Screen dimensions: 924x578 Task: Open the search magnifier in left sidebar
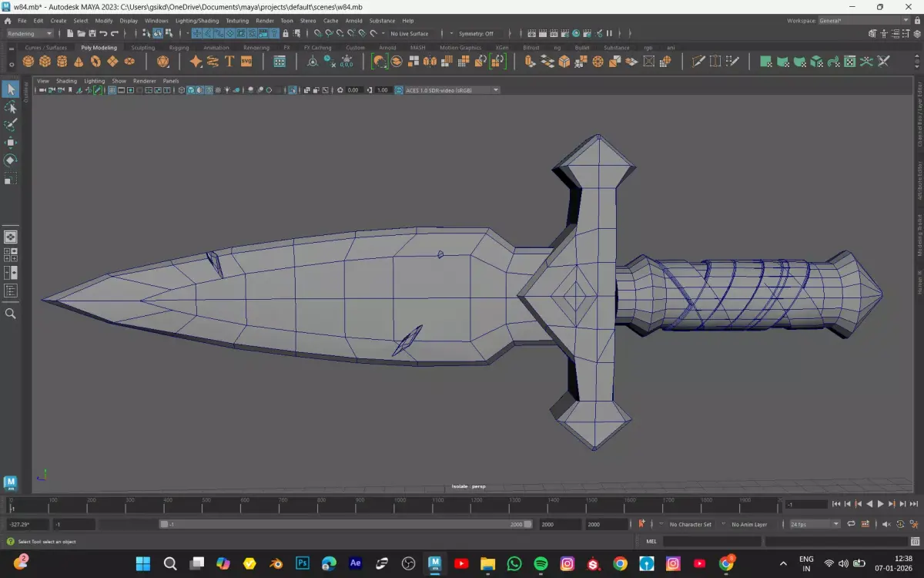[11, 314]
